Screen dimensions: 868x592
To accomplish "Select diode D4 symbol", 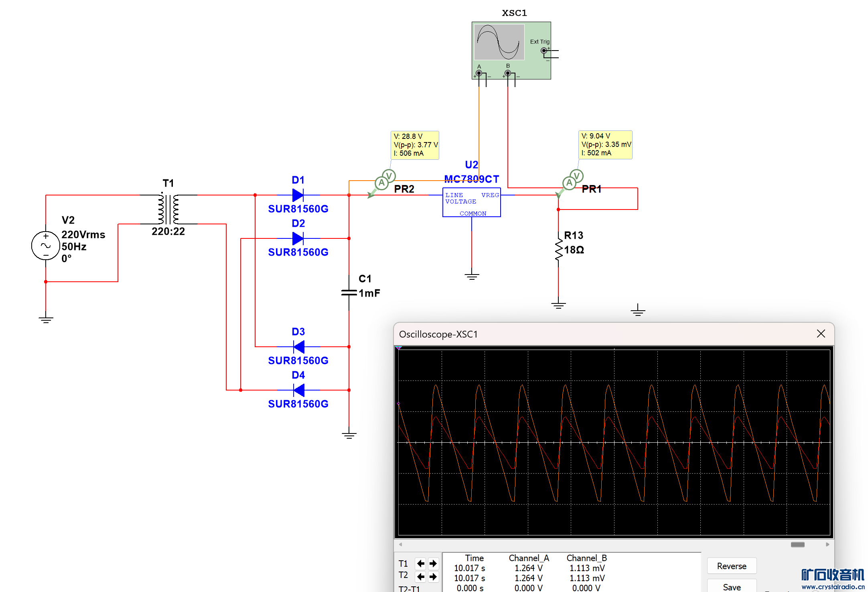I will click(x=299, y=390).
